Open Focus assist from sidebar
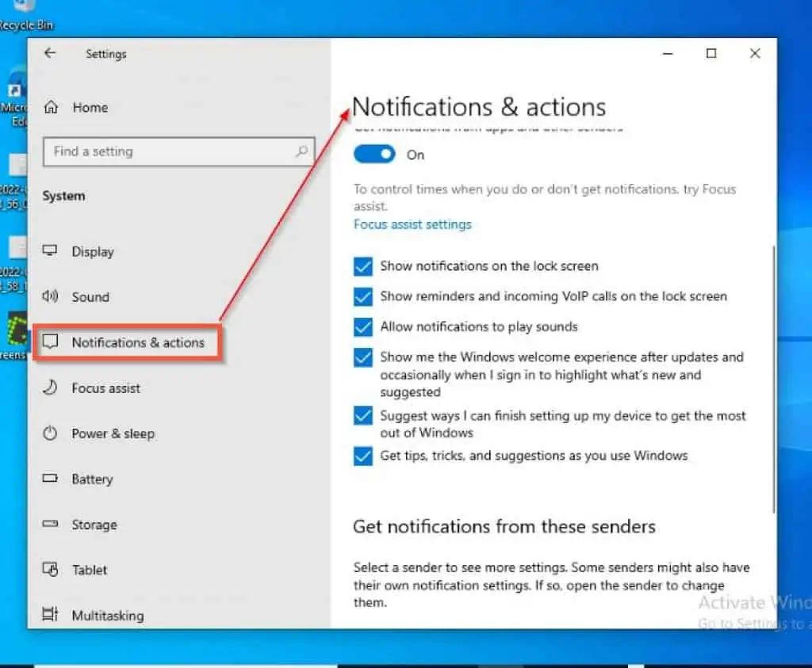Screen dimensions: 812x668 tap(105, 388)
